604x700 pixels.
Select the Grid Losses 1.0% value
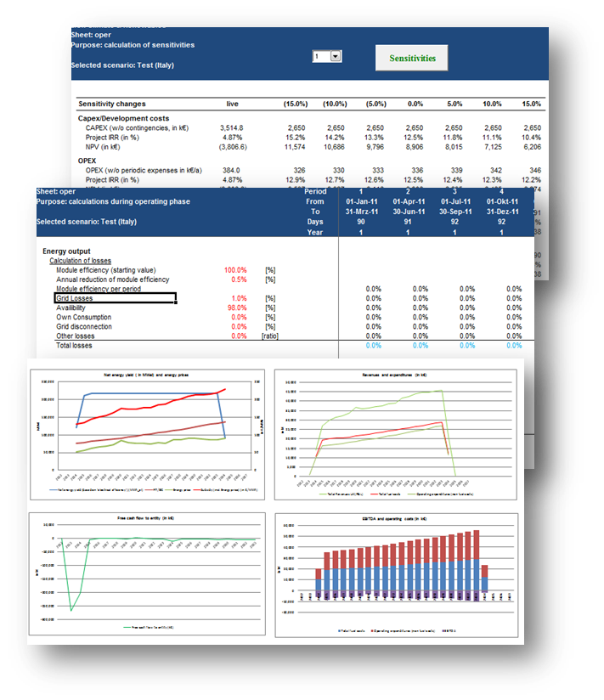[239, 298]
